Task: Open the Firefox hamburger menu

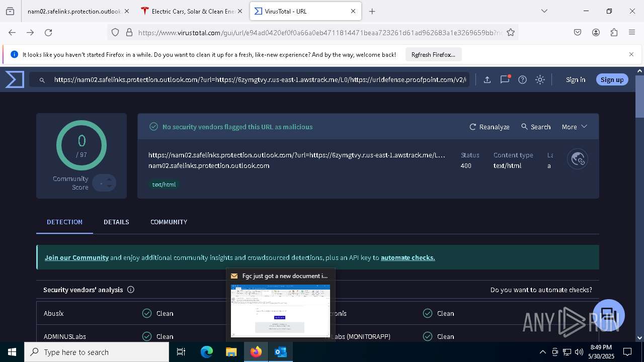Action: coord(632,32)
